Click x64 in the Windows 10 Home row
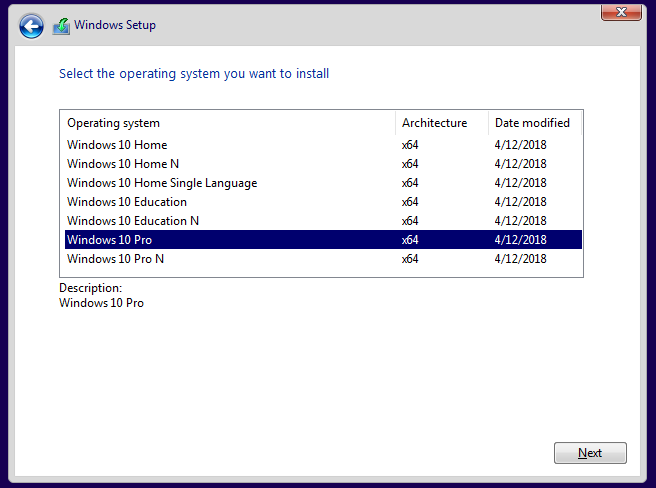Screen dimensions: 656x488 point(410,145)
